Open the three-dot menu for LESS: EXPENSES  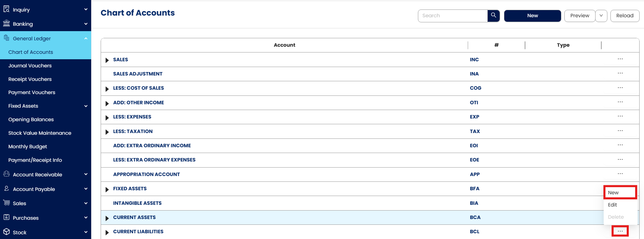click(620, 116)
